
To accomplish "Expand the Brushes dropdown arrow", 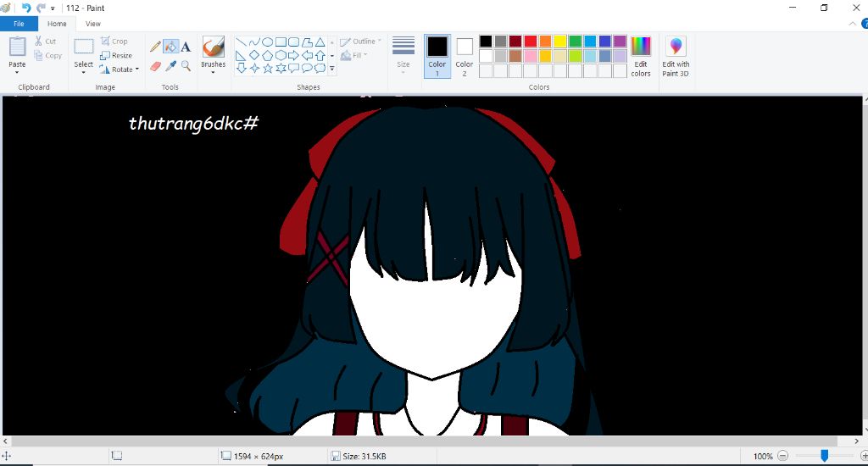I will pyautogui.click(x=213, y=73).
